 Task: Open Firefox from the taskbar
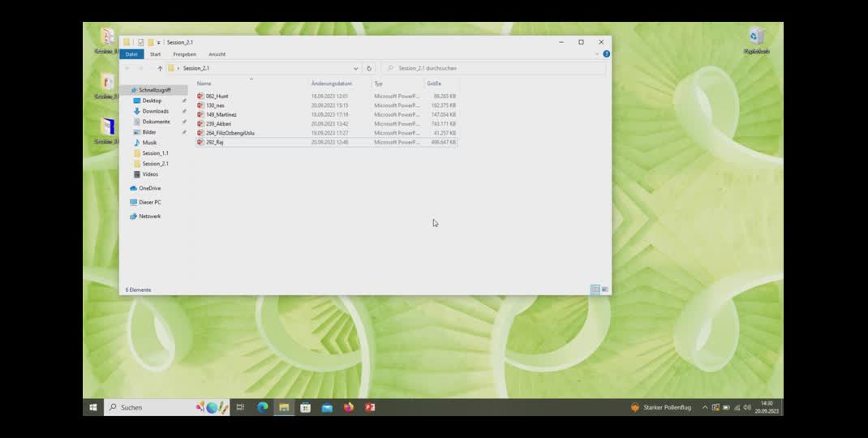pyautogui.click(x=349, y=407)
